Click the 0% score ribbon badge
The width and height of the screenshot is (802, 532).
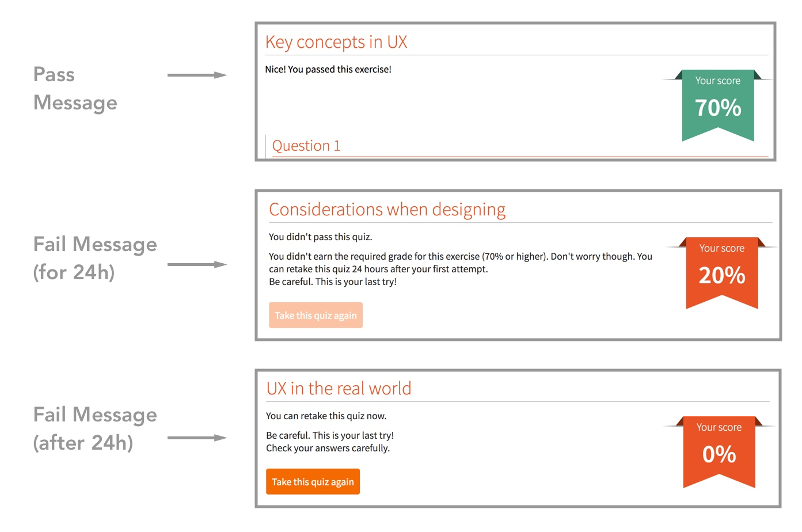[x=719, y=452]
